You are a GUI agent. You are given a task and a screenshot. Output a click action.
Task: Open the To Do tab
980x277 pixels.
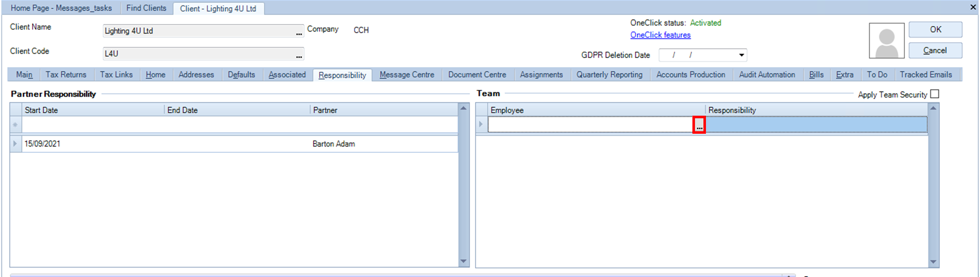click(x=877, y=75)
